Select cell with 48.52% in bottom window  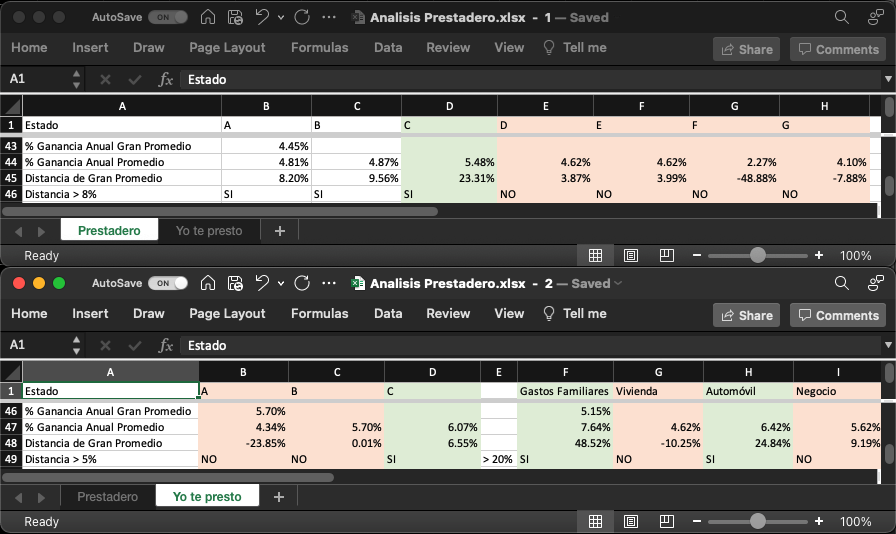point(566,443)
